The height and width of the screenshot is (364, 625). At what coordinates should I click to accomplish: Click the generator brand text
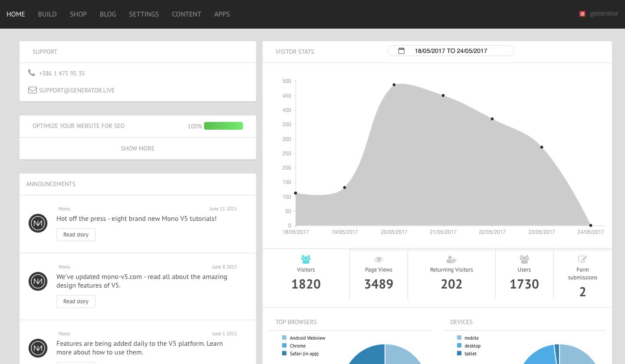(604, 13)
